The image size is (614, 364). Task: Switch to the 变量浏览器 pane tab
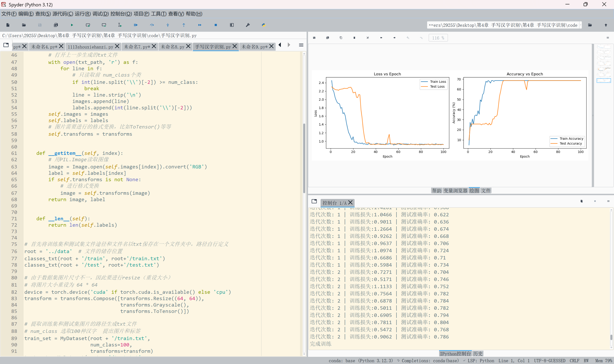point(455,191)
